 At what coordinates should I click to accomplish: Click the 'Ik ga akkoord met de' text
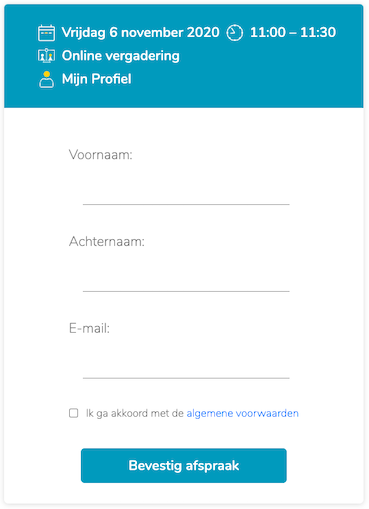135,413
